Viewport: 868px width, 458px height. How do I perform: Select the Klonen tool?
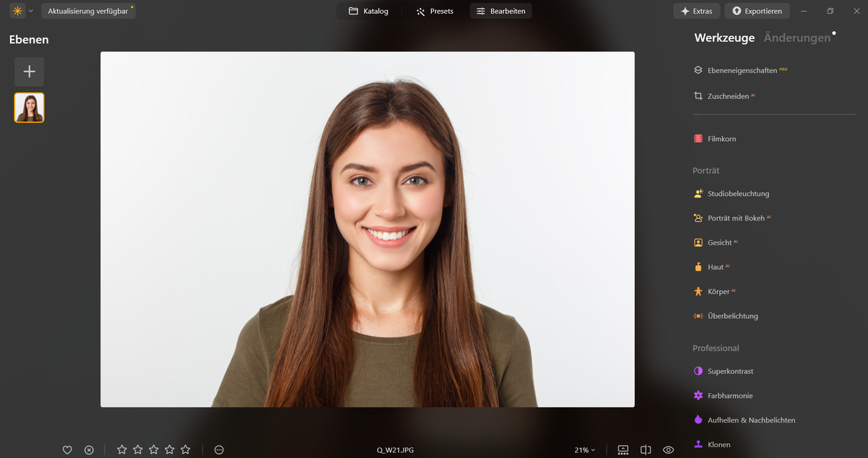point(718,444)
